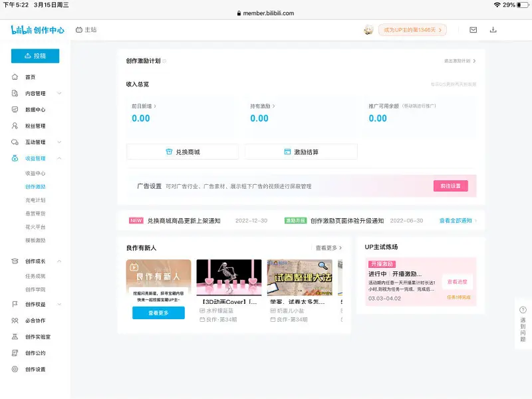Click arrow beside 退出激励计划
The image size is (532, 399).
pyautogui.click(x=474, y=61)
